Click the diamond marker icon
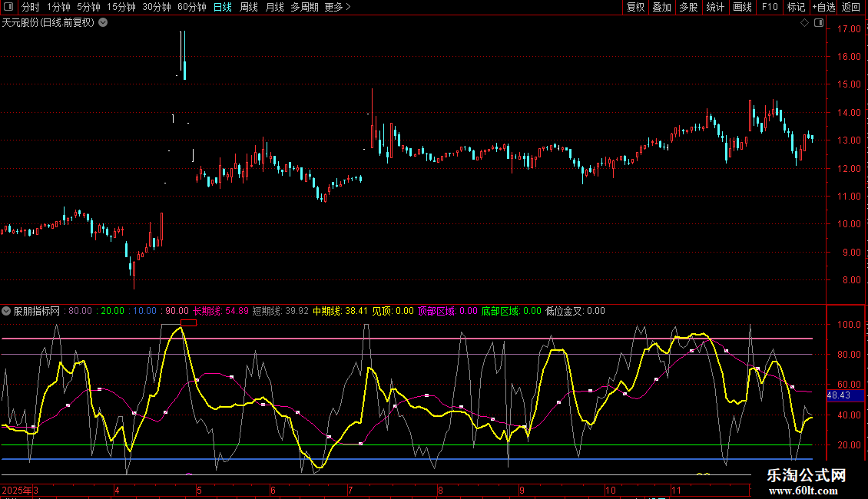The width and height of the screenshot is (868, 499). (804, 23)
